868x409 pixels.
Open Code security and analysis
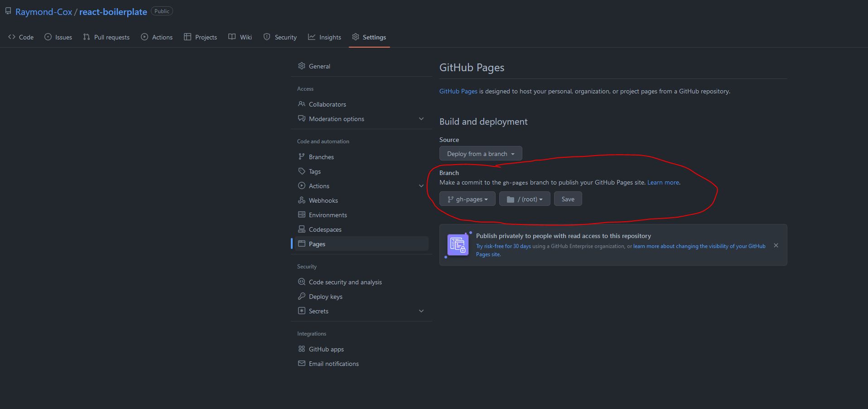[362, 282]
